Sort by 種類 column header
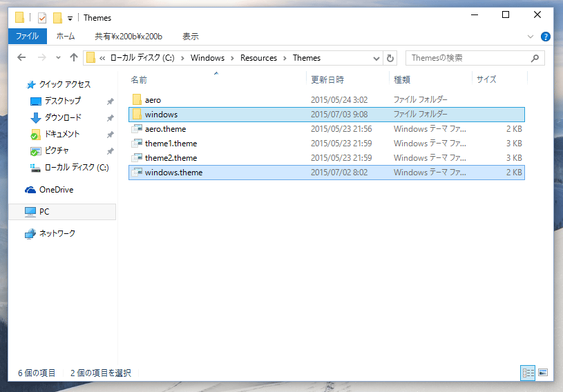 [402, 79]
